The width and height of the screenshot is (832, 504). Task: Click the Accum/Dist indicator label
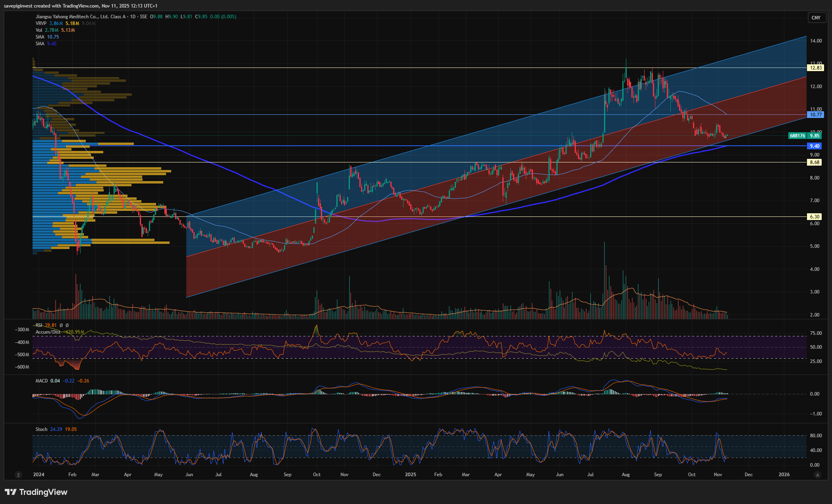click(48, 332)
